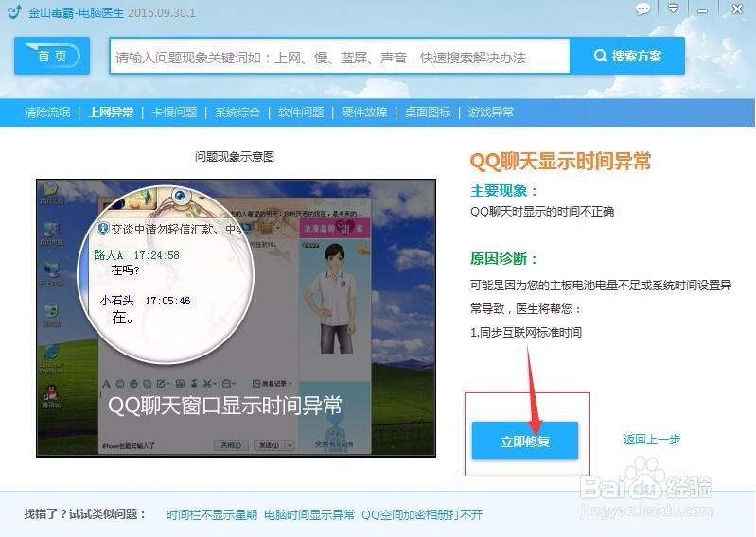Close the 电脑医生 window
The height and width of the screenshot is (537, 756).
pyautogui.click(x=737, y=9)
